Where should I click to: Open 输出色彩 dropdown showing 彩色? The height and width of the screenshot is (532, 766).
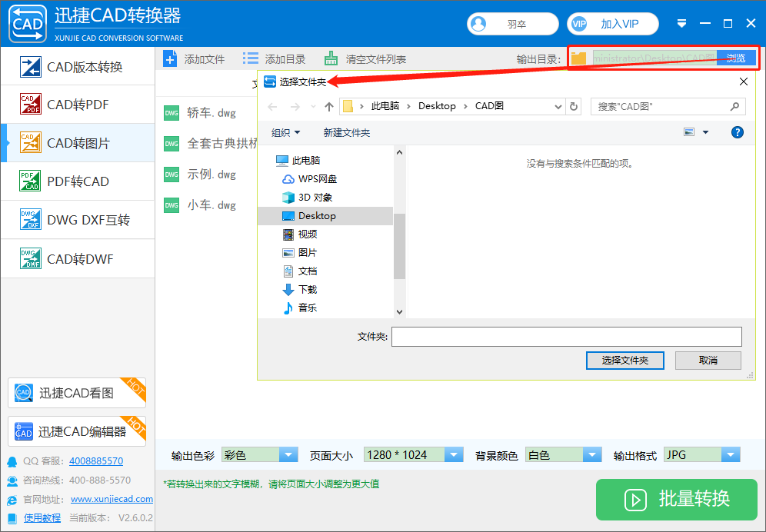click(259, 455)
